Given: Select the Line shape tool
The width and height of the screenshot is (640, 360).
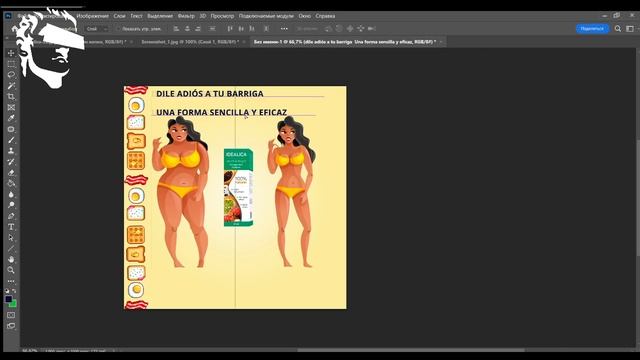Looking at the screenshot, I should pos(11,249).
